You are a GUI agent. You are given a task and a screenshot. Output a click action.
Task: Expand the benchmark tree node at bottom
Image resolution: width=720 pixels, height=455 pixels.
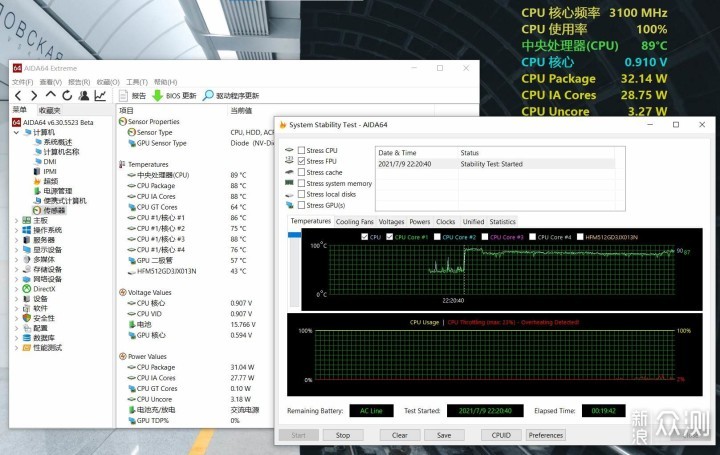click(17, 348)
